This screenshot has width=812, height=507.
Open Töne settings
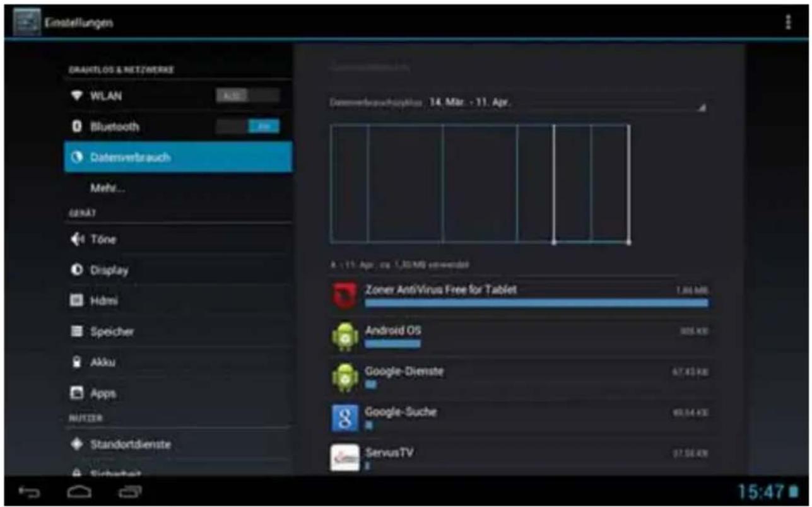tap(178, 240)
